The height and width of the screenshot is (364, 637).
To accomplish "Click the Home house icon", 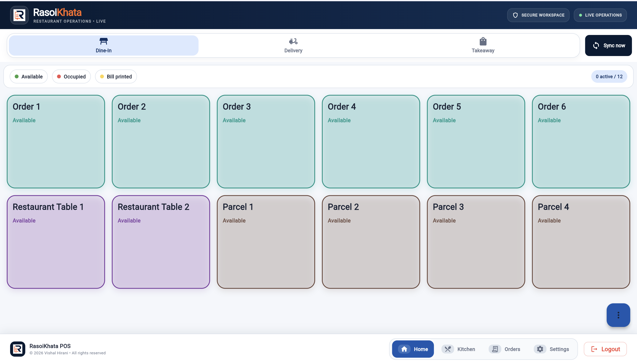I will pyautogui.click(x=404, y=349).
